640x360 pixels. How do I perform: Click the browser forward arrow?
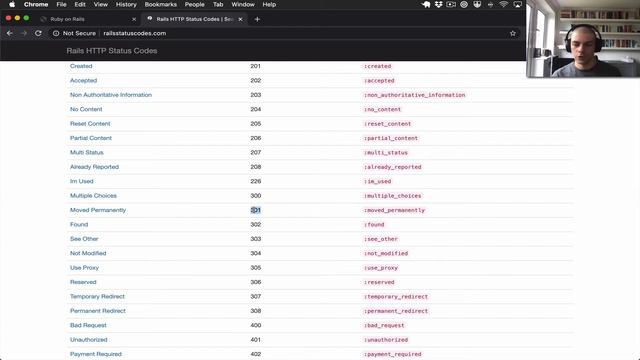(24, 33)
